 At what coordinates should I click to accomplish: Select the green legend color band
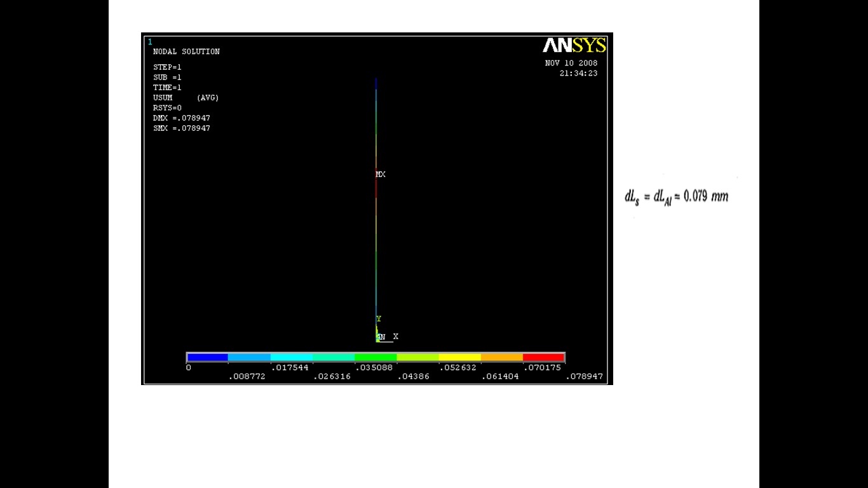[x=376, y=358]
